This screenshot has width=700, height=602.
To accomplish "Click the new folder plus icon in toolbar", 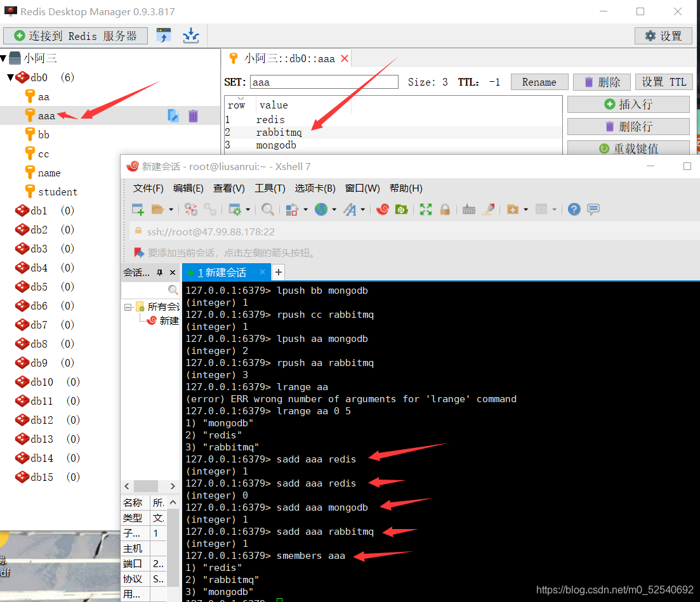I will click(x=513, y=209).
